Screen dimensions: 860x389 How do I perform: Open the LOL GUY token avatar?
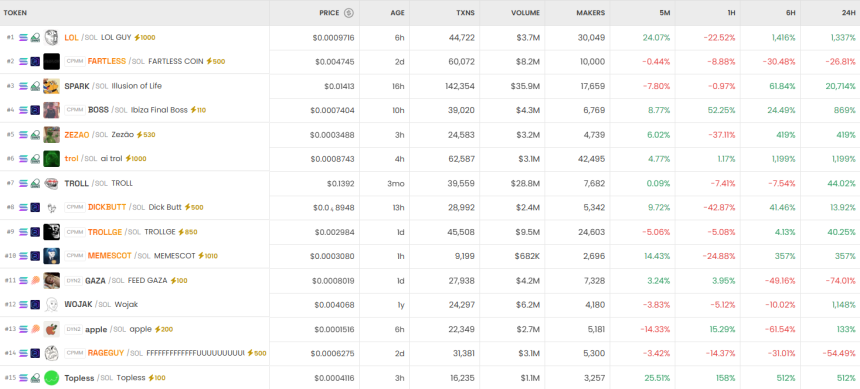click(52, 37)
